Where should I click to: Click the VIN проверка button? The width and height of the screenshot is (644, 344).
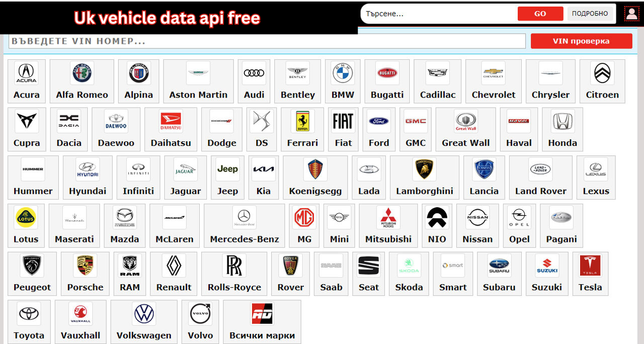(x=581, y=41)
